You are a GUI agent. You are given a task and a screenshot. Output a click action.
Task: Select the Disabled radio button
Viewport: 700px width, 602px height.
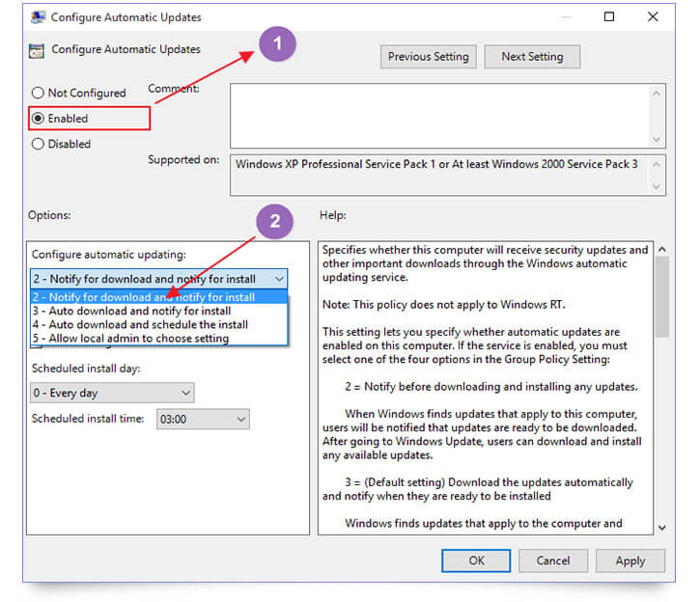coord(38,144)
